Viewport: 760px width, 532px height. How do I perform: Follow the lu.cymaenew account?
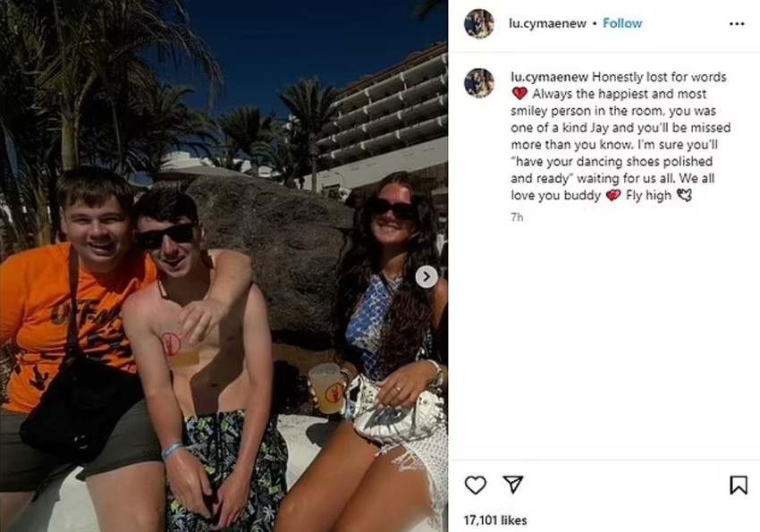tap(622, 23)
